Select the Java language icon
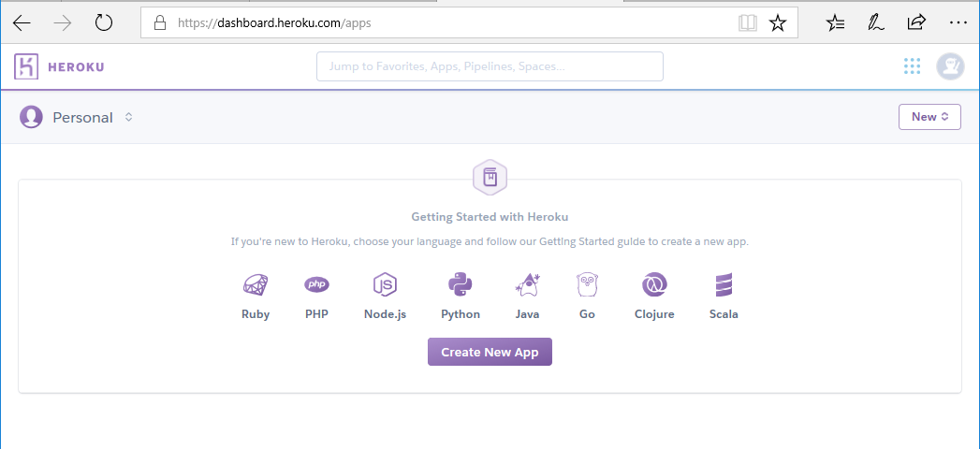The width and height of the screenshot is (980, 449). point(527,285)
